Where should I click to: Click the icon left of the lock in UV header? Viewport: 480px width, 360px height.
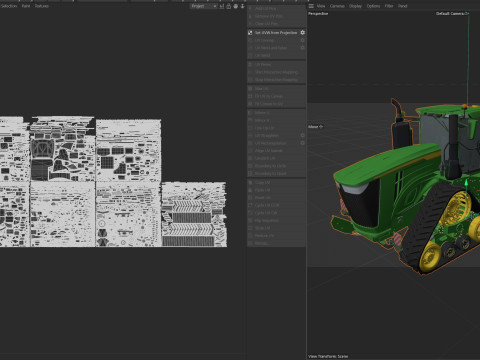pos(222,6)
